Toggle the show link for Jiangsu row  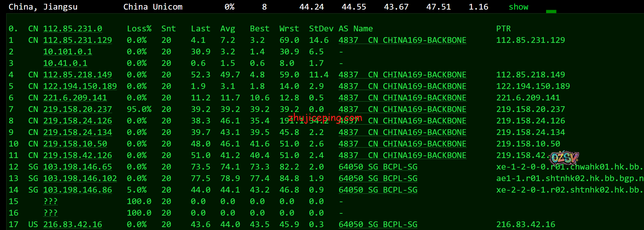(x=518, y=7)
